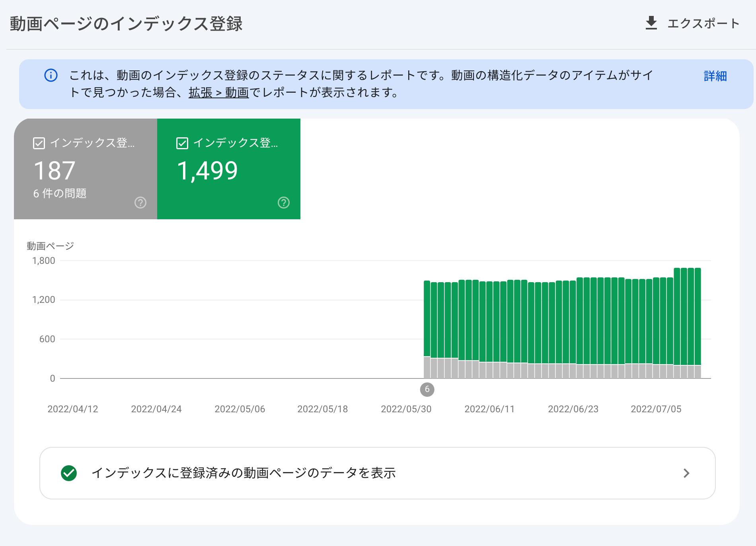
Task: Click the first green bar in the chart
Action: point(427,318)
